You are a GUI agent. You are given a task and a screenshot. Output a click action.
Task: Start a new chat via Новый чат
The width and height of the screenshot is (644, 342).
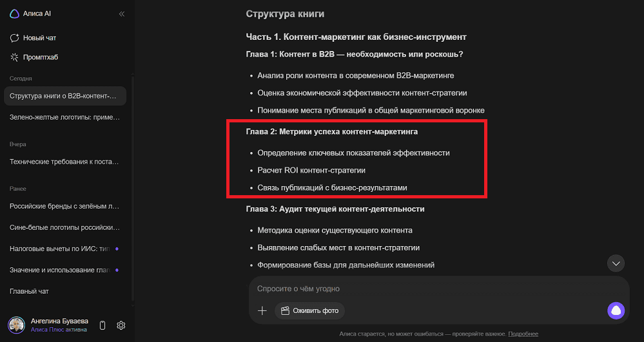pyautogui.click(x=39, y=38)
